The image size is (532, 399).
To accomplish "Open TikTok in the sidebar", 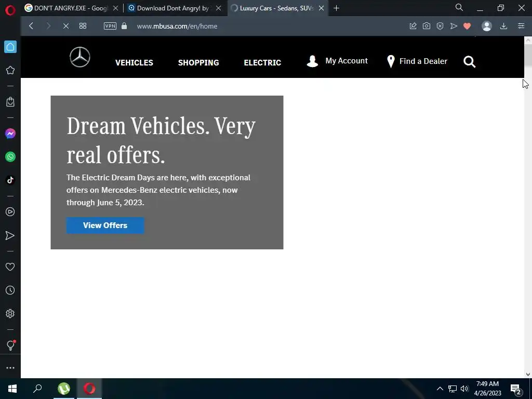I will [10, 180].
